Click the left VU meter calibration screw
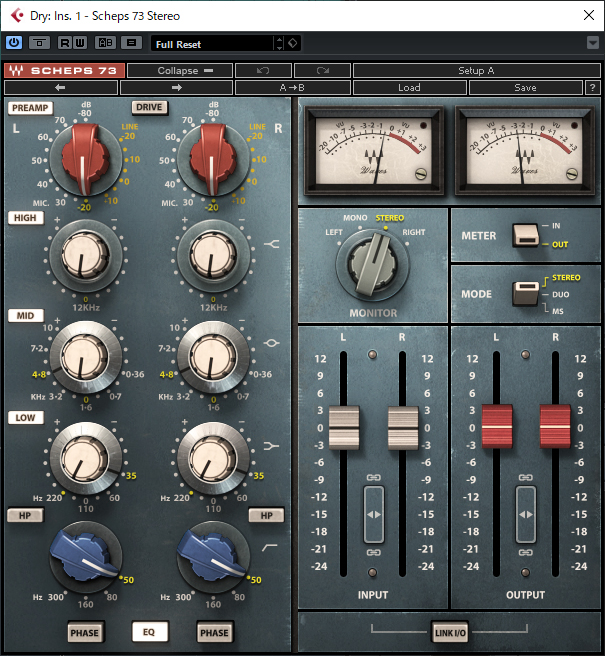The height and width of the screenshot is (656, 605). point(421,174)
